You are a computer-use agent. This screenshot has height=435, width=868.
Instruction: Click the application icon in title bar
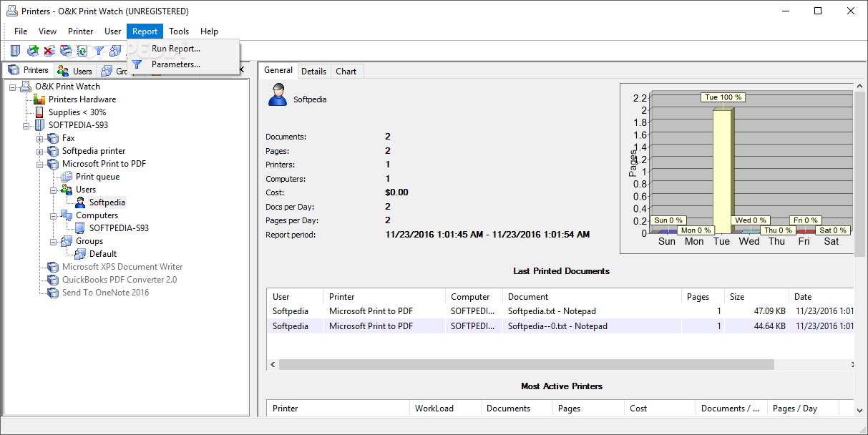[11, 11]
